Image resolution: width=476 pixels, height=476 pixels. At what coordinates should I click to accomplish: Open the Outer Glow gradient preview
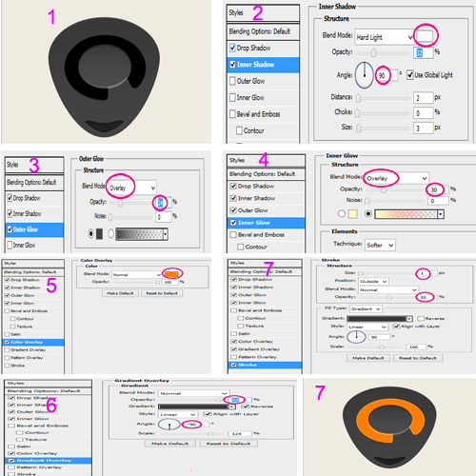click(142, 234)
